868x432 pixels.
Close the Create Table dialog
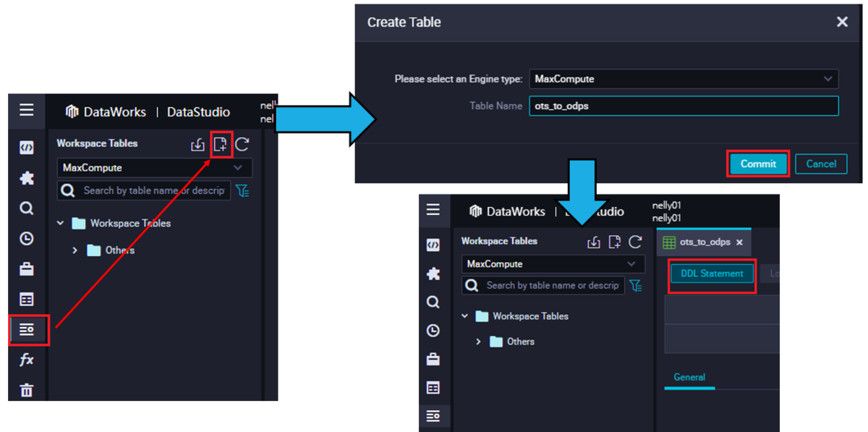click(x=842, y=22)
